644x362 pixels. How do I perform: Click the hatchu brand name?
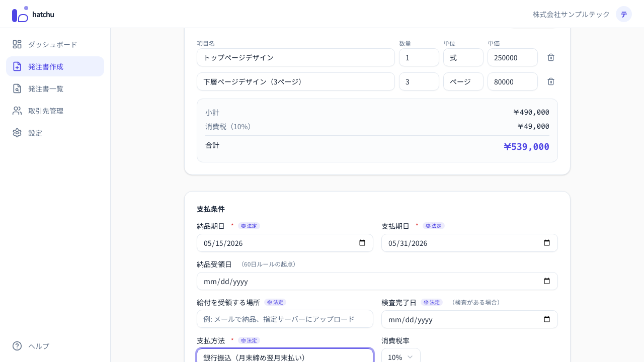(x=43, y=14)
